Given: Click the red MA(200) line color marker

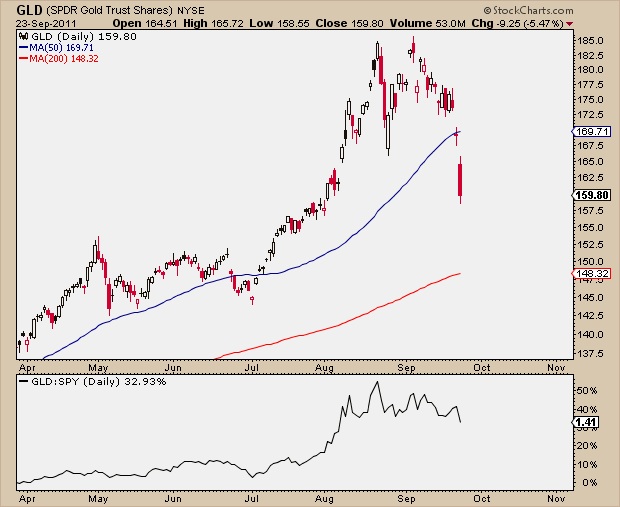Looking at the screenshot, I should (x=23, y=59).
